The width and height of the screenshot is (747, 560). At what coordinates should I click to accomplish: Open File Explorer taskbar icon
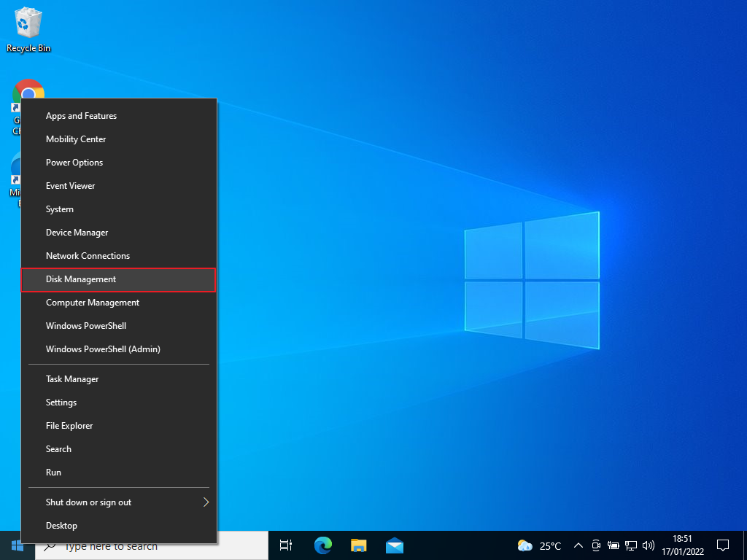point(359,545)
